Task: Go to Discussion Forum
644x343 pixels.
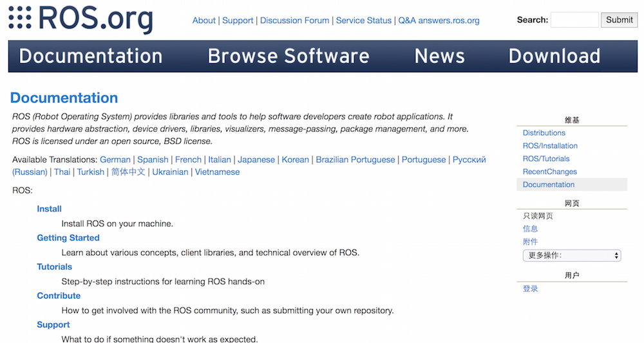Action: 294,21
